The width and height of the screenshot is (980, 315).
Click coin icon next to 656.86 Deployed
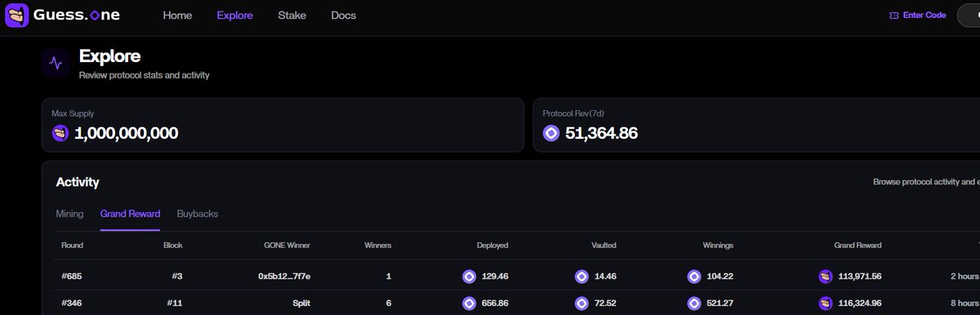coord(469,304)
